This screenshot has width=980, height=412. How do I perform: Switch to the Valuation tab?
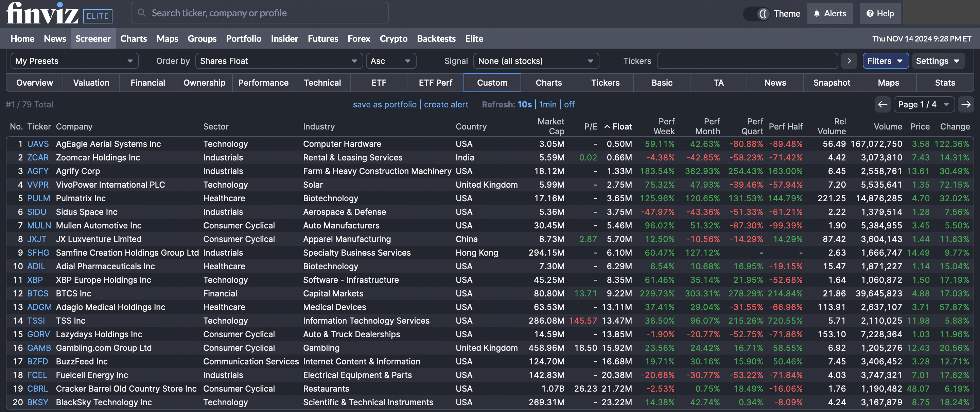tap(90, 83)
